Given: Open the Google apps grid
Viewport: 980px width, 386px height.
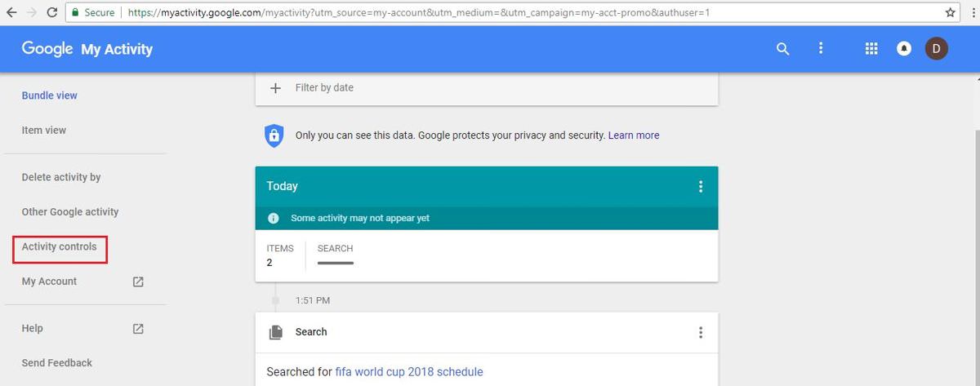Looking at the screenshot, I should [x=871, y=49].
